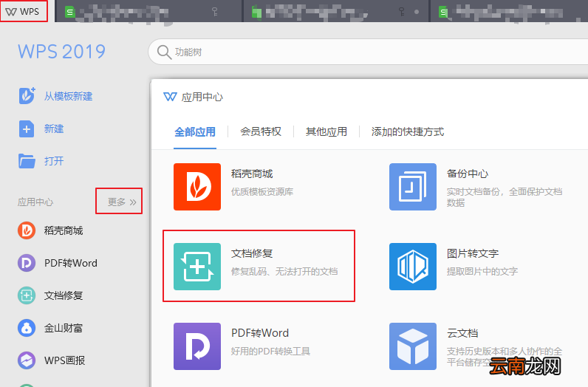This screenshot has width=588, height=387.
Task: Open 稻壳商城 from the sidebar
Action: pyautogui.click(x=50, y=230)
